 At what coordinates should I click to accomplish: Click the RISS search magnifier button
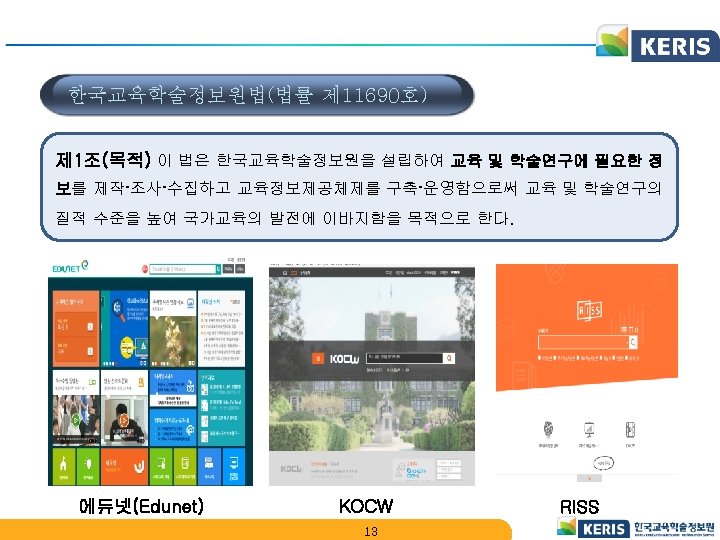633,342
